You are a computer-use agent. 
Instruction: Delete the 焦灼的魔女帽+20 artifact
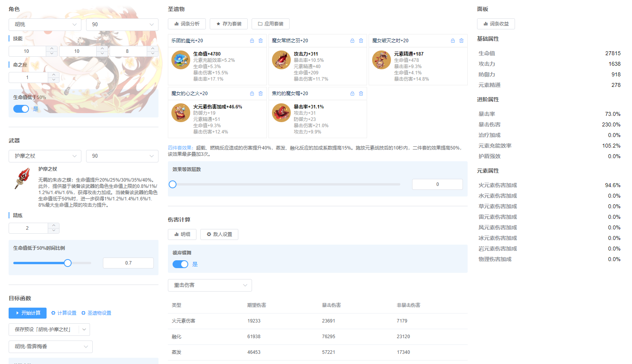(361, 93)
